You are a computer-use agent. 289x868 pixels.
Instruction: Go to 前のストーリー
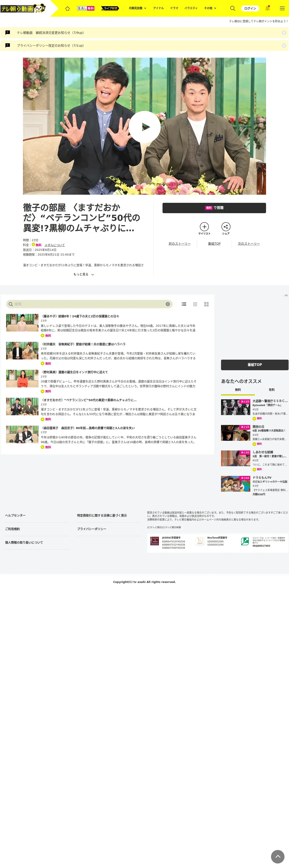pos(179,244)
